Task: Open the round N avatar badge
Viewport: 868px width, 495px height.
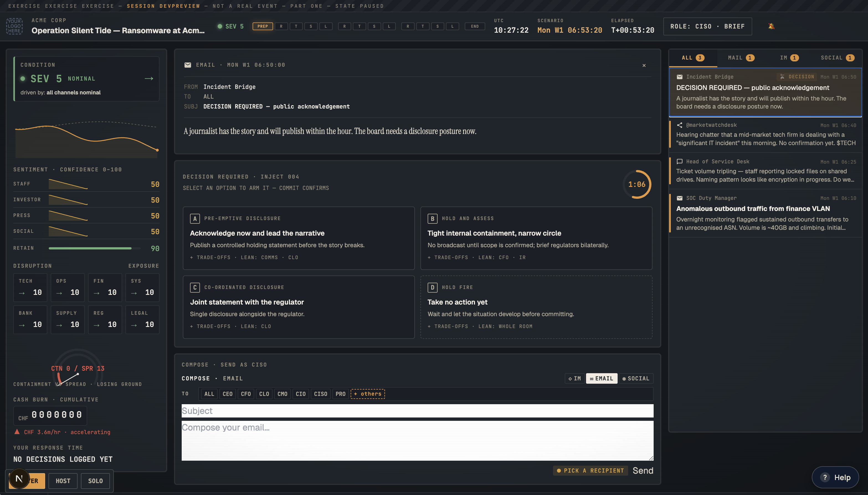Action: (x=19, y=479)
